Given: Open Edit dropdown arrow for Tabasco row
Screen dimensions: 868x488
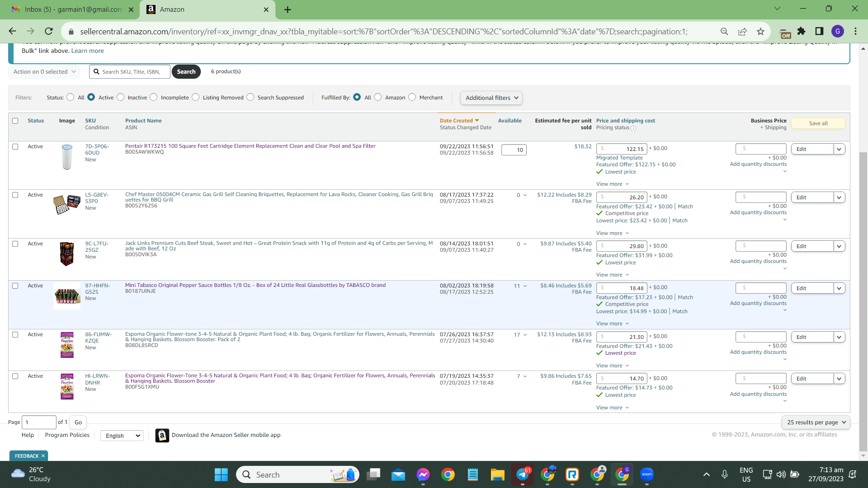Looking at the screenshot, I should [x=840, y=288].
